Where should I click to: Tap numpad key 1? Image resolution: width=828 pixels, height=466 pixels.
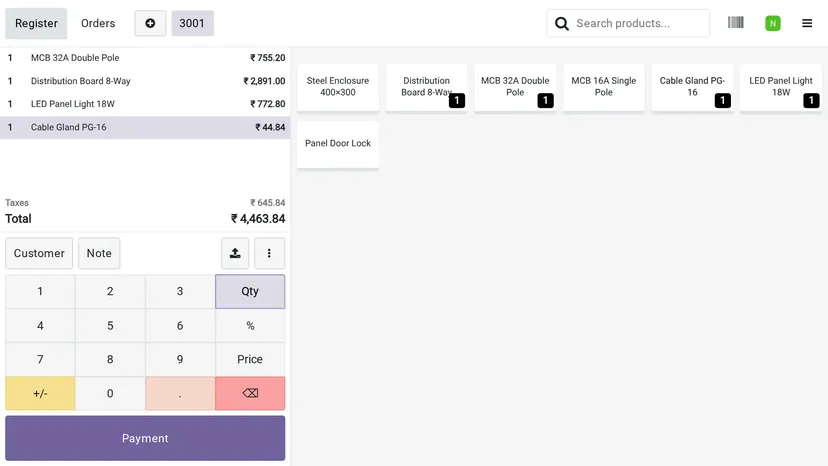(x=40, y=291)
